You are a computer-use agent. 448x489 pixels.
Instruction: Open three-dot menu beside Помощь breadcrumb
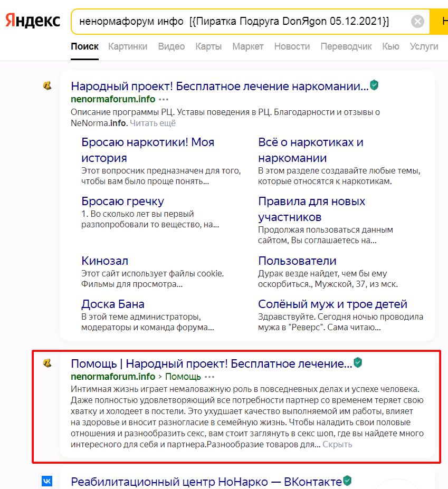pyautogui.click(x=209, y=377)
